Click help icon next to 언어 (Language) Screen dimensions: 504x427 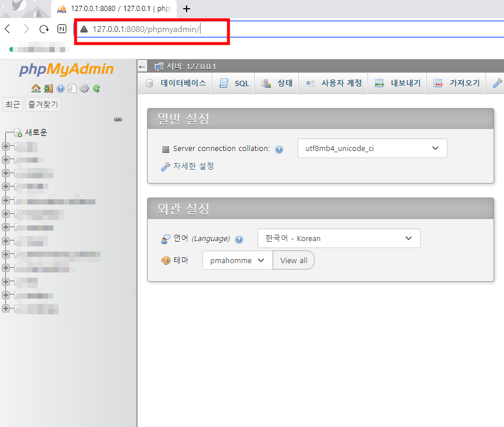point(239,239)
